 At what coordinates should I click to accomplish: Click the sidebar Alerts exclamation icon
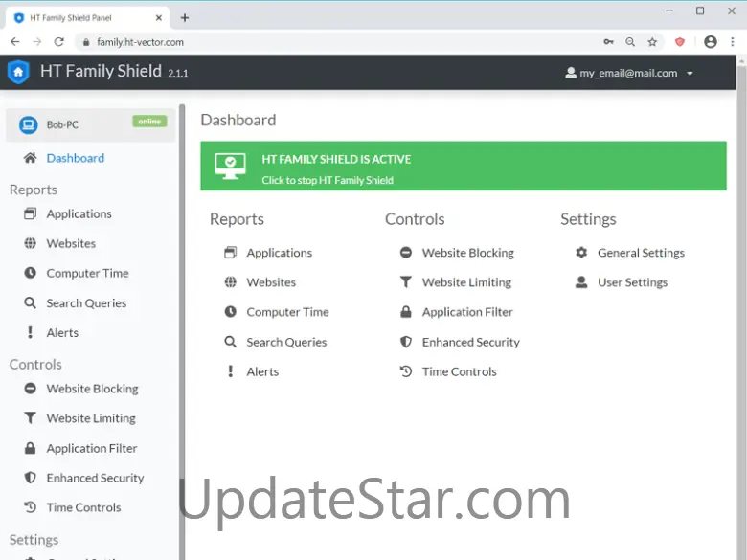click(x=30, y=332)
